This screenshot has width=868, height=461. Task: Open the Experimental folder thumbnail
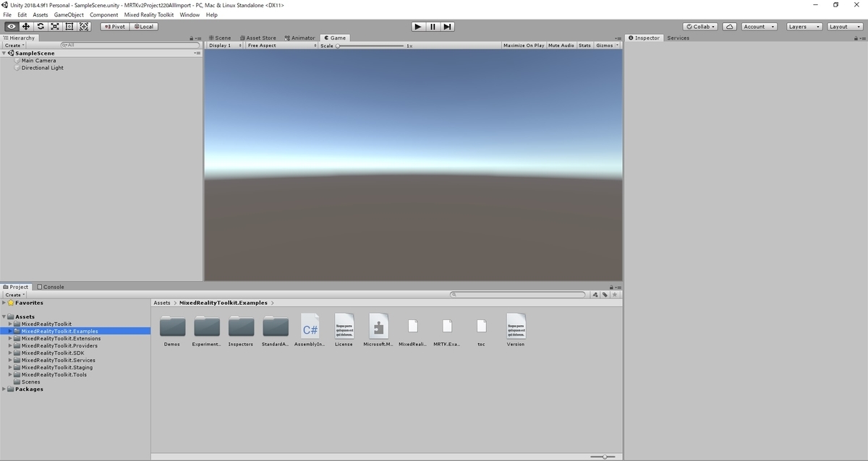[x=206, y=330]
